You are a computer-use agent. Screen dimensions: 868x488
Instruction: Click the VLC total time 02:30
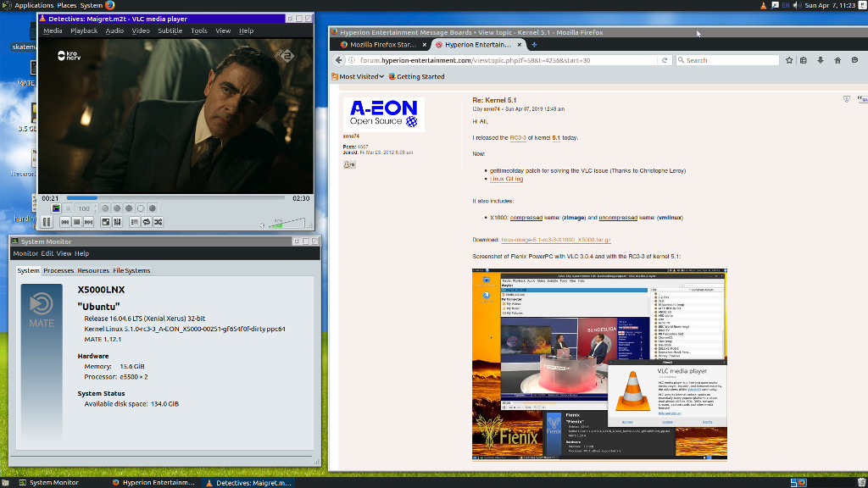point(301,198)
